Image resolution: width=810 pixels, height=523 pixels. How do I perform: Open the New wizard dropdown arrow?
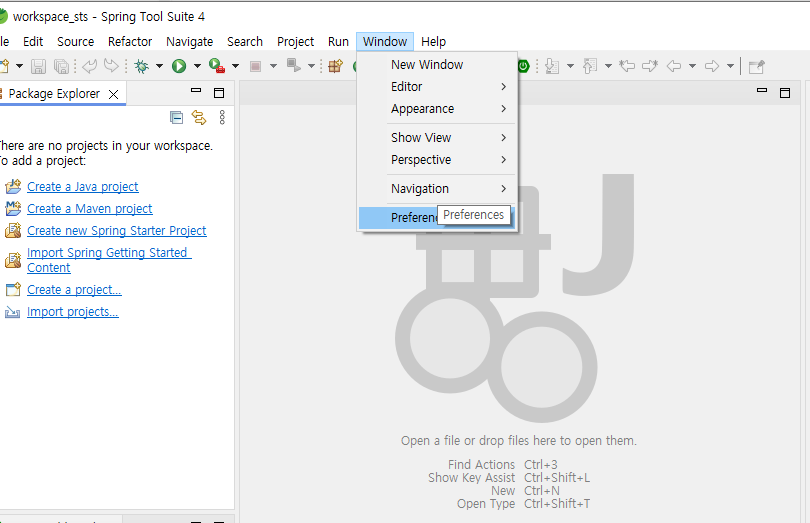pos(19,66)
